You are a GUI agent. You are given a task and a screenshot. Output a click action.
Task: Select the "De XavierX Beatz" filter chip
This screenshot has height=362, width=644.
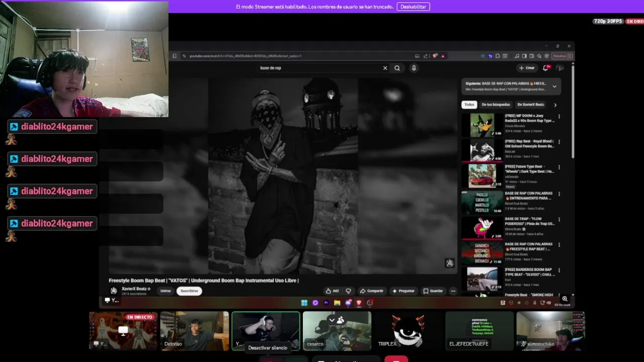point(531,105)
